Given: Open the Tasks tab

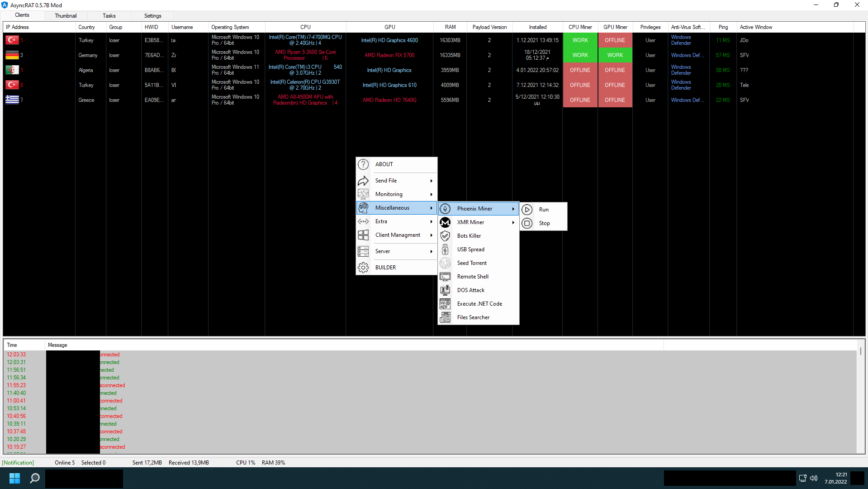Looking at the screenshot, I should pyautogui.click(x=109, y=16).
